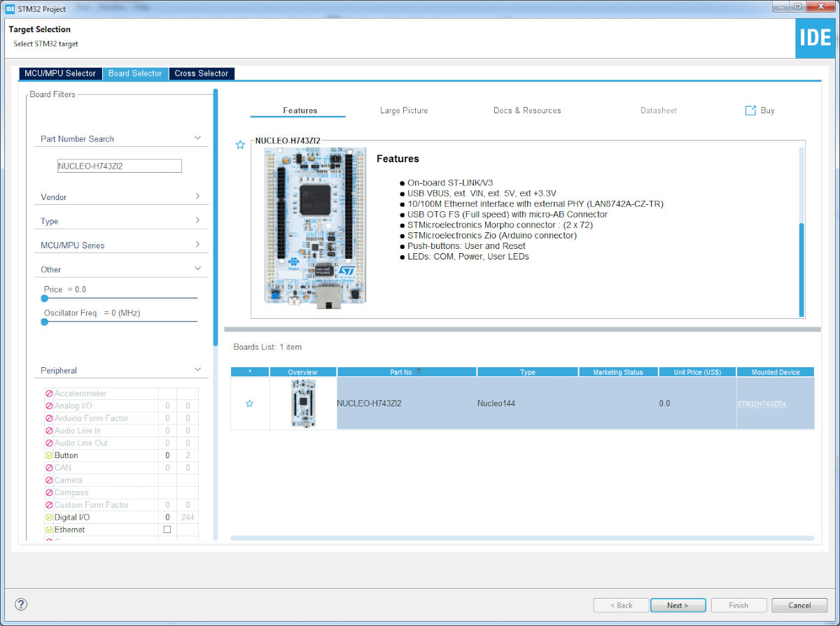The width and height of the screenshot is (840, 626).
Task: Collapse the Peripheral filter section
Action: [x=197, y=370]
